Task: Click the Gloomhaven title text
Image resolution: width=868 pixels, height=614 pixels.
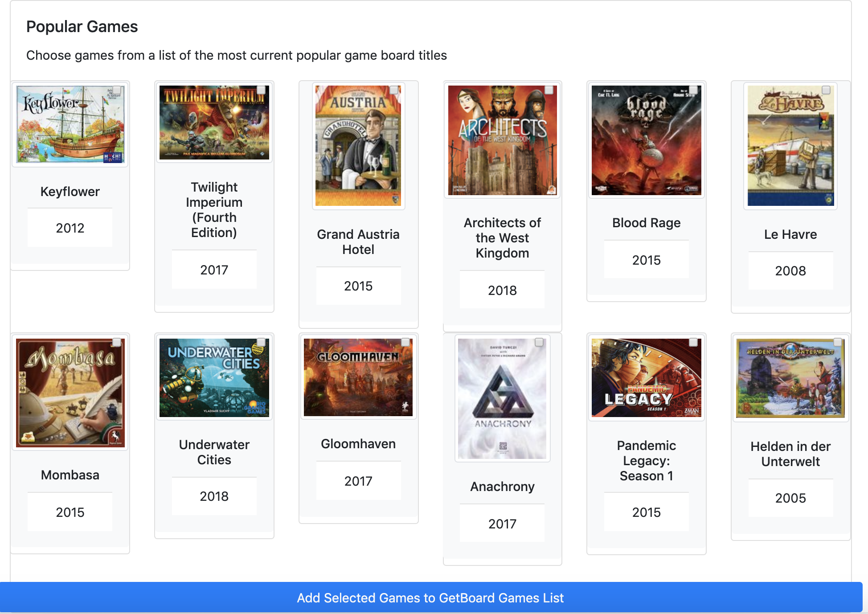Action: tap(358, 444)
